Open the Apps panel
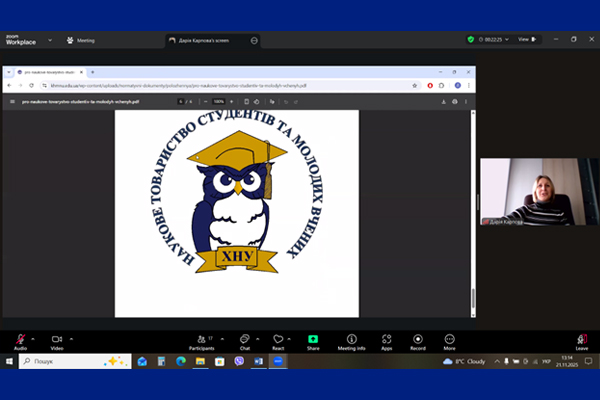The image size is (600, 400). coord(386,340)
